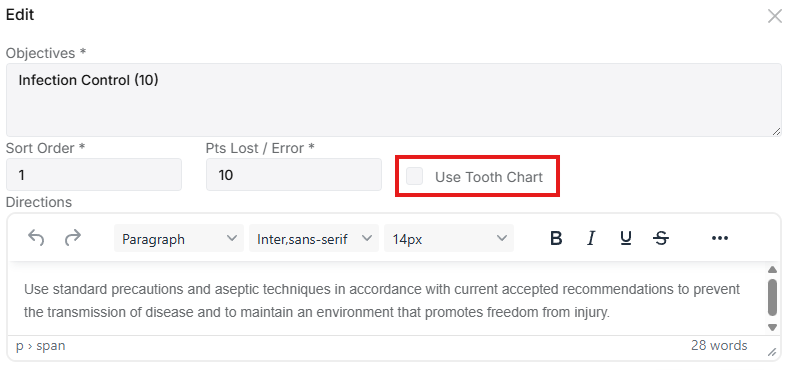Image resolution: width=787 pixels, height=370 pixels.
Task: Click the 28 words count label
Action: point(719,345)
